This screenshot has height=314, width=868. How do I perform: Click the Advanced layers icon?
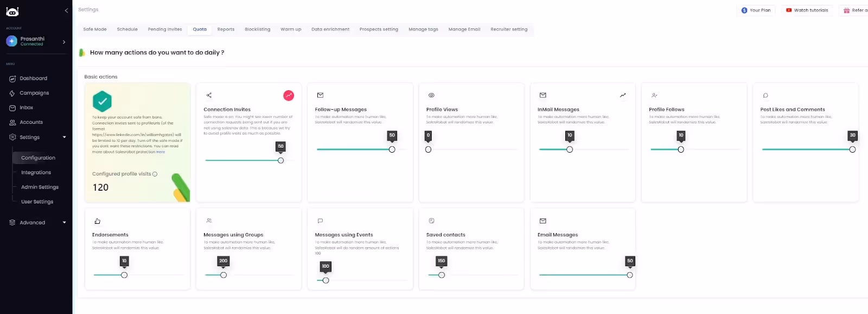[12, 222]
